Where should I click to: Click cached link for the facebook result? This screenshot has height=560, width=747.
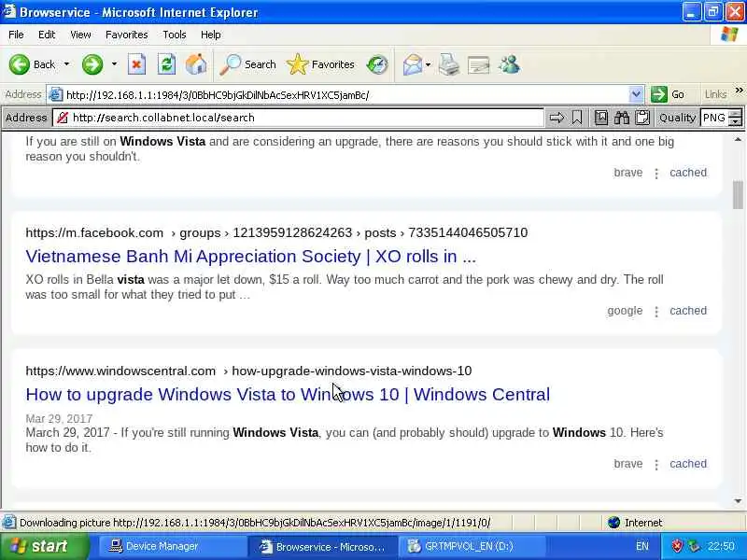point(688,311)
